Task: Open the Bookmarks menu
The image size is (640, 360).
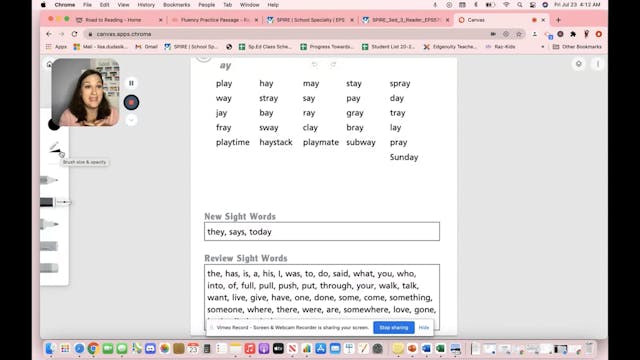Action: click(x=176, y=5)
